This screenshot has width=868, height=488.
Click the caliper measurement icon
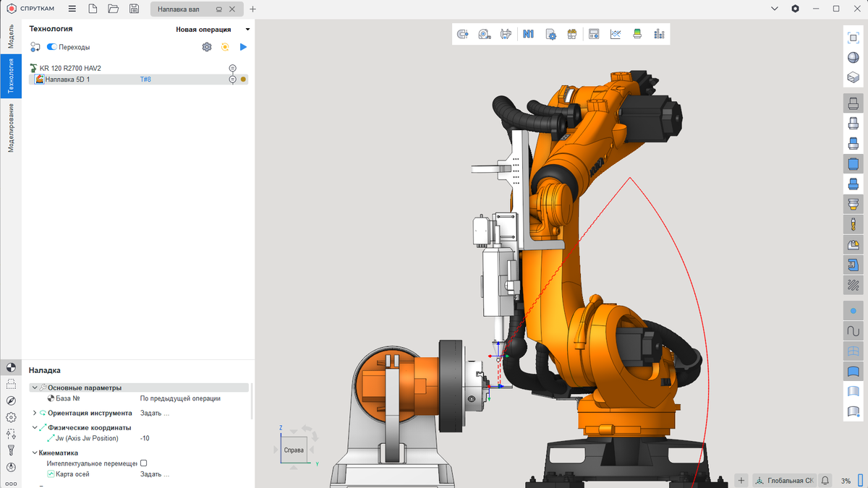[506, 34]
